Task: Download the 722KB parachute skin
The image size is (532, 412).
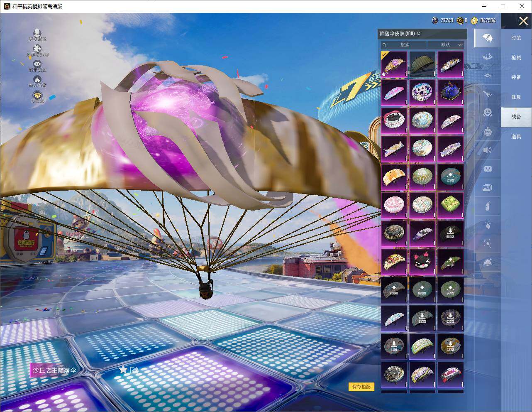Action: pyautogui.click(x=450, y=177)
